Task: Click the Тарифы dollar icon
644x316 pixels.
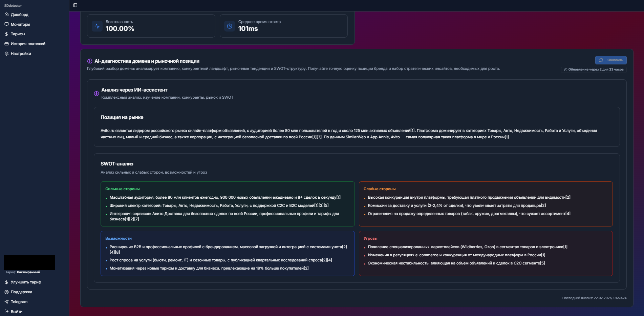Action: click(x=6, y=34)
